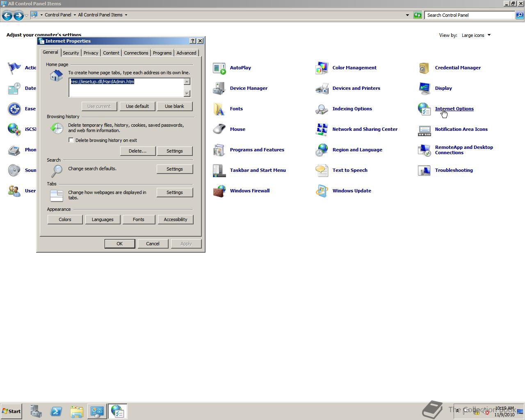Image resolution: width=525 pixels, height=420 pixels.
Task: Open the Windows Firewall icon
Action: 219,191
